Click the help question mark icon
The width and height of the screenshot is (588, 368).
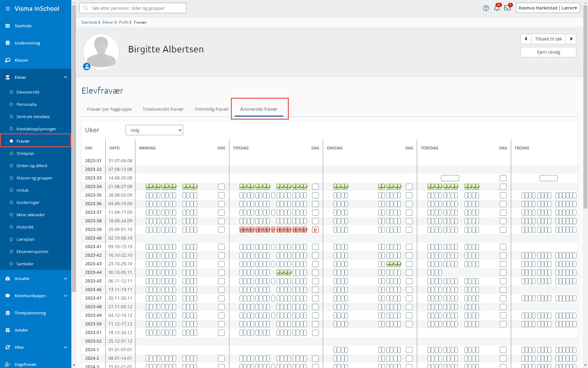[x=486, y=8]
